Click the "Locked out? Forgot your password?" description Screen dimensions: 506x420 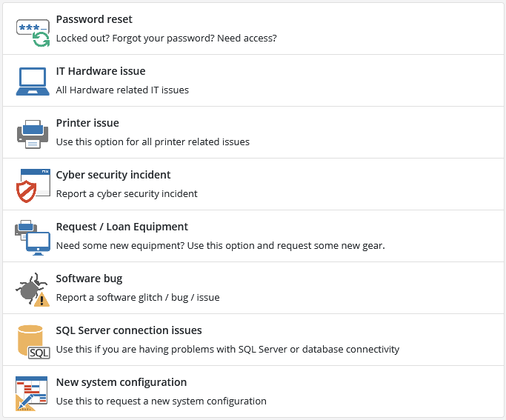pyautogui.click(x=166, y=38)
